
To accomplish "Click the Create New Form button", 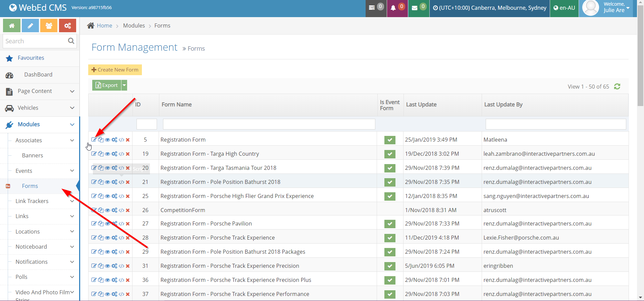I will point(115,70).
